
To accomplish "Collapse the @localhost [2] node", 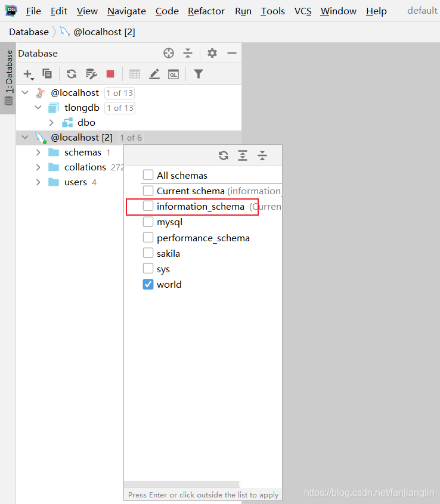I will (x=25, y=137).
